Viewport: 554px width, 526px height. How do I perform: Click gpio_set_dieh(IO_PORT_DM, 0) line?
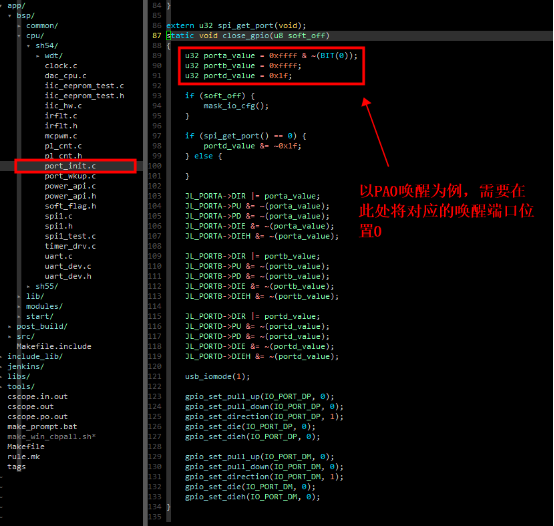pyautogui.click(x=253, y=497)
